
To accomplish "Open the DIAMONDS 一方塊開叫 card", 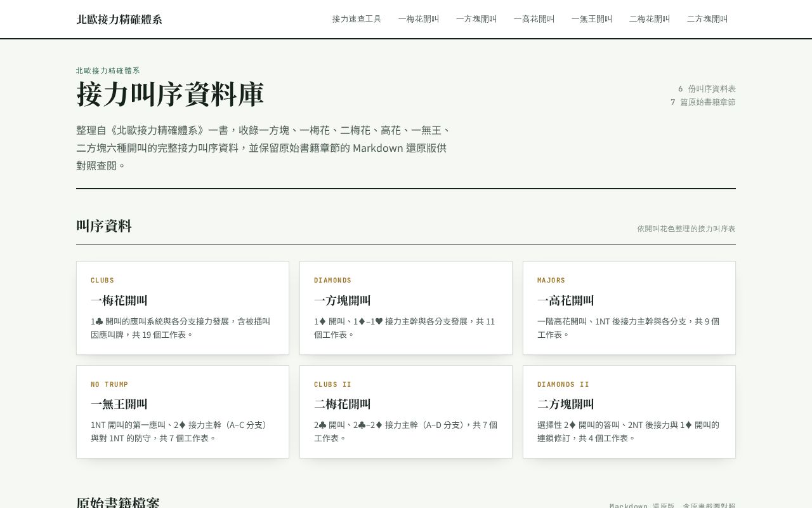I will click(406, 308).
